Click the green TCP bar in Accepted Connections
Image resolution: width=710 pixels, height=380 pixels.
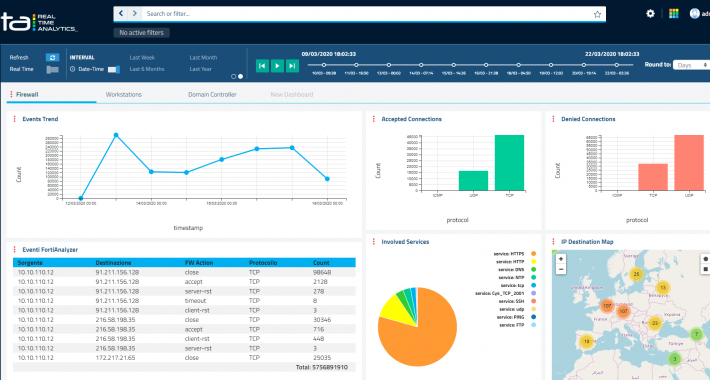509,163
